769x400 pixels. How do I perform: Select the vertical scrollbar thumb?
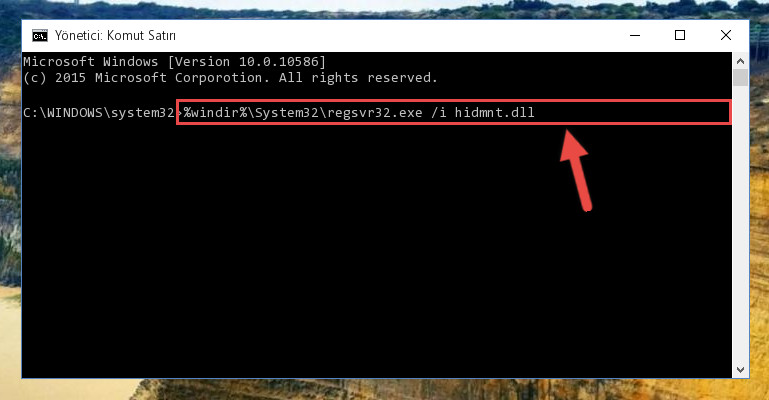point(741,78)
